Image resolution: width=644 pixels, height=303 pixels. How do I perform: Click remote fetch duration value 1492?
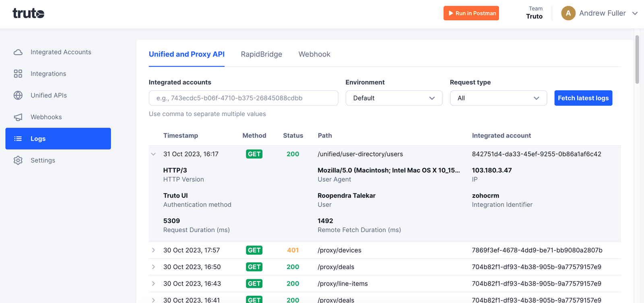tap(325, 221)
